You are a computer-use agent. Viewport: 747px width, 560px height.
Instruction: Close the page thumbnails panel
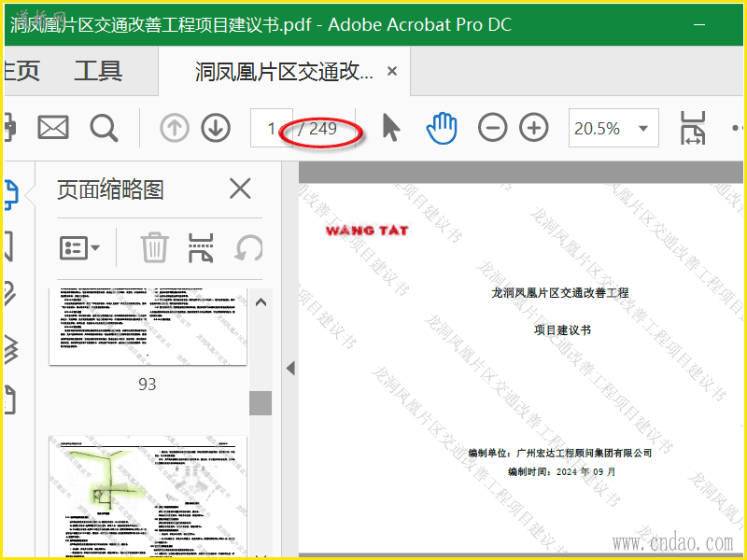pyautogui.click(x=240, y=189)
